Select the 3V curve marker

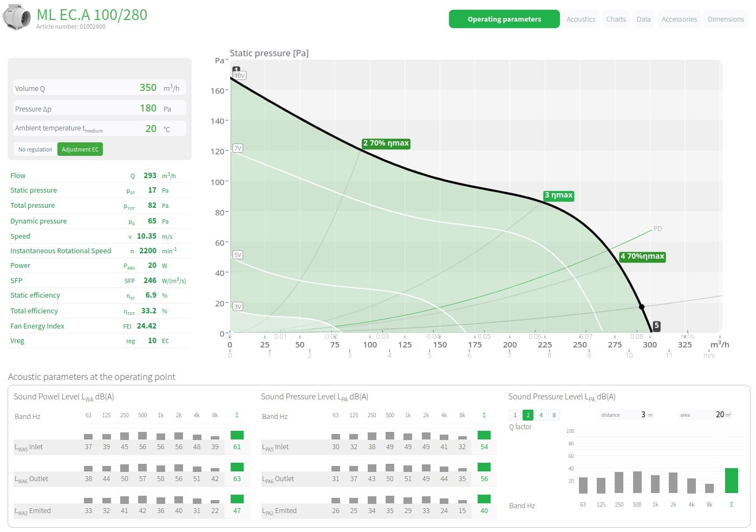pos(237,307)
